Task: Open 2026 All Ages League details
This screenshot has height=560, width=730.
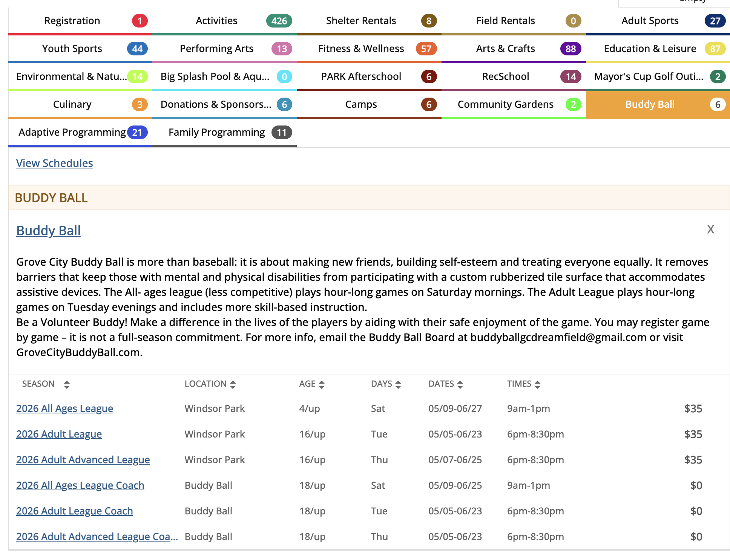Action: point(64,409)
